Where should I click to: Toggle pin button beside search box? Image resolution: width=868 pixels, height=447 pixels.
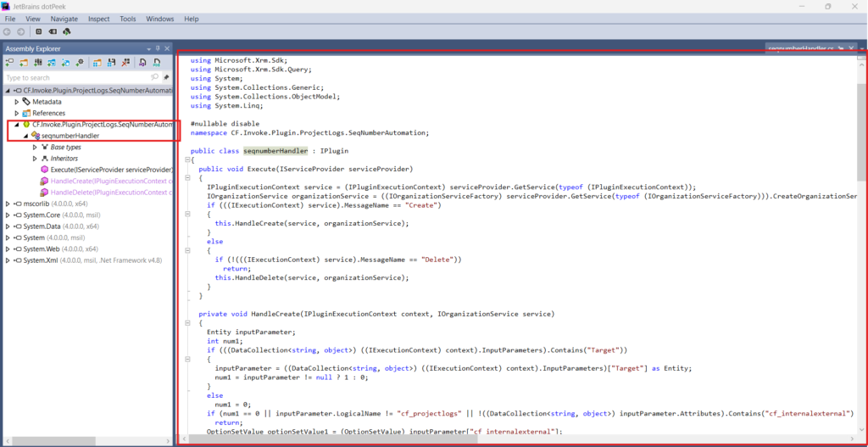point(166,77)
